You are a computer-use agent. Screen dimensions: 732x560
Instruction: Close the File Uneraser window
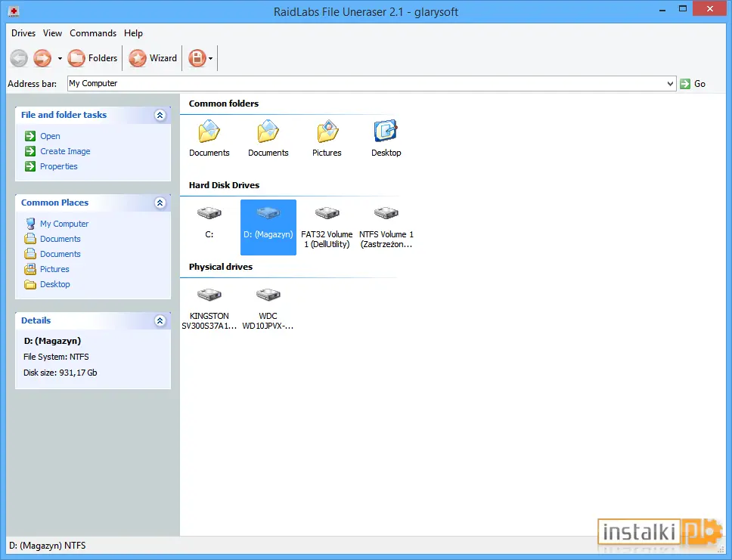point(710,9)
